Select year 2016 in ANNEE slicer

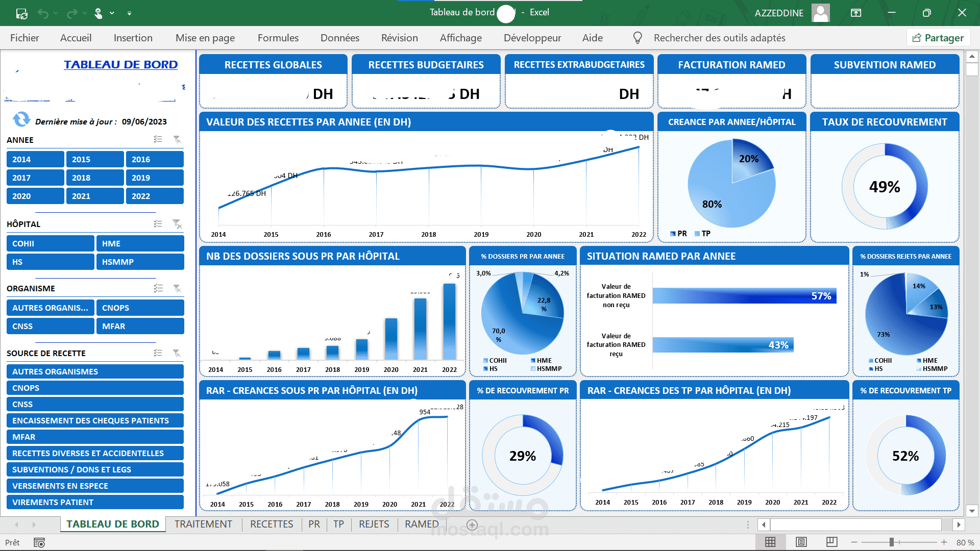click(x=155, y=159)
